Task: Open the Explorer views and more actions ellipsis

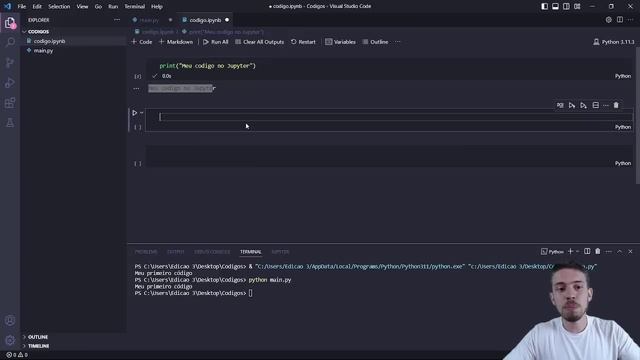Action: 117,20
